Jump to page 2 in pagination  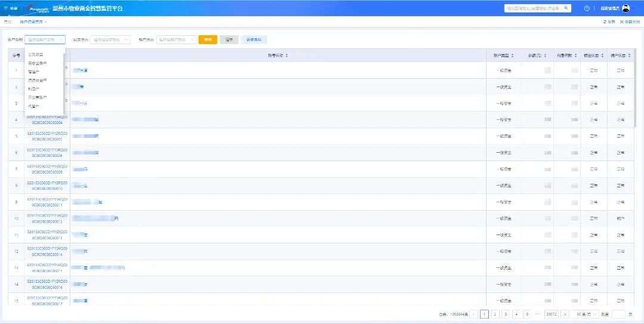[495, 314]
